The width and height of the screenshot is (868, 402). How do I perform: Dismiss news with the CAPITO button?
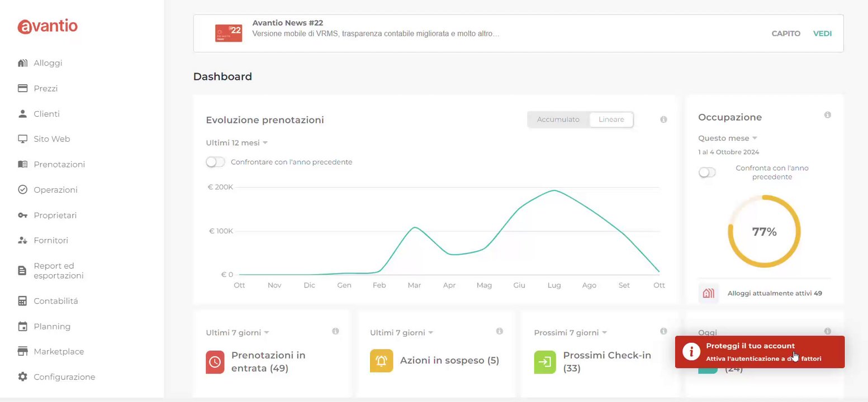tap(786, 33)
